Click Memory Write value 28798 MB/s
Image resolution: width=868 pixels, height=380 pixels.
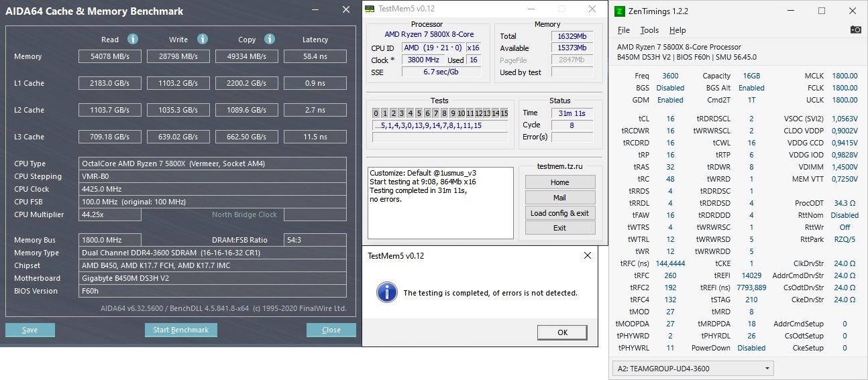[x=178, y=56]
